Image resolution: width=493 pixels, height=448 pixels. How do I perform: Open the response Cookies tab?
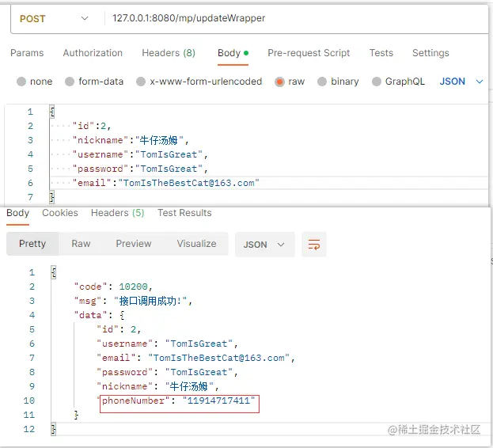(x=60, y=213)
